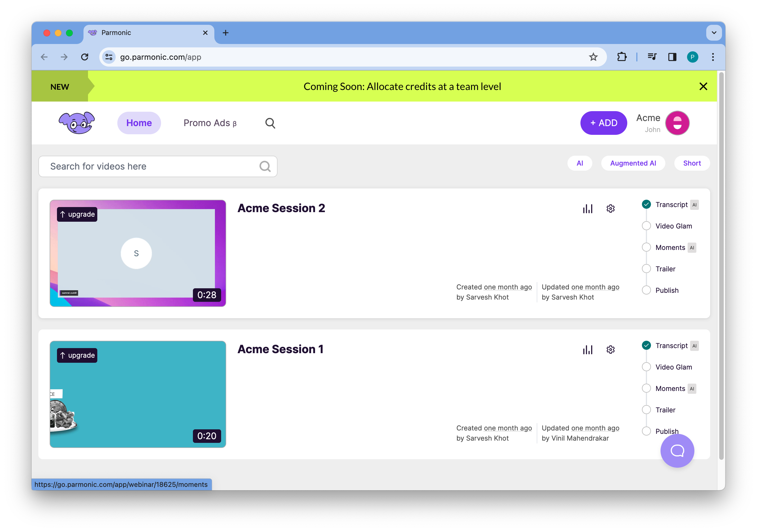The width and height of the screenshot is (757, 532).
Task: Filter videos by Augmented AI
Action: (x=633, y=163)
